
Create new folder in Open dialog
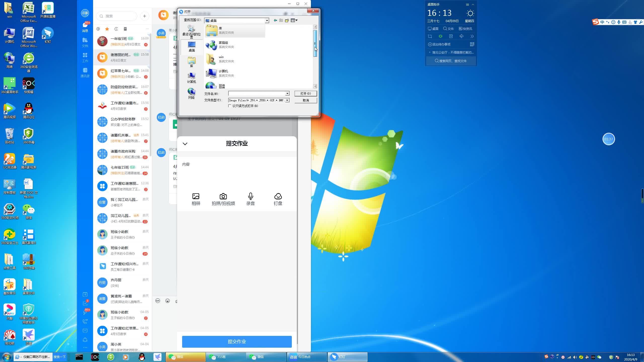click(x=287, y=20)
